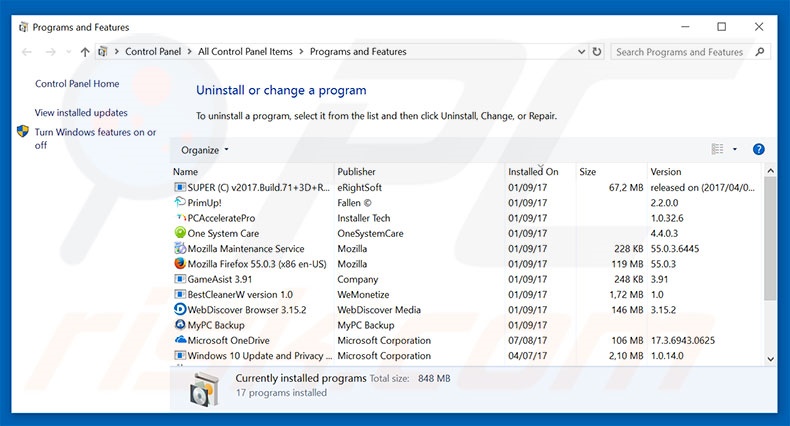Click the Mozilla Firefox icon
This screenshot has width=790, height=426.
(180, 264)
